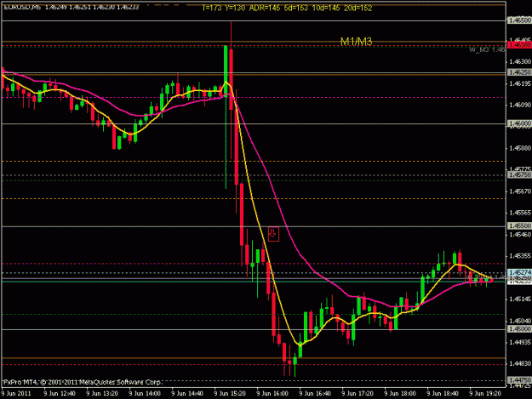Click the 1.45460 price axis value
Image resolution: width=532 pixels, height=399 pixels.
pos(520,235)
